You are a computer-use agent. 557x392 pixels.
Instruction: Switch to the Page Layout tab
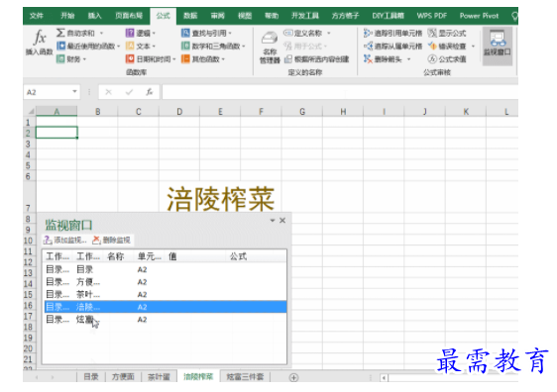tap(129, 16)
